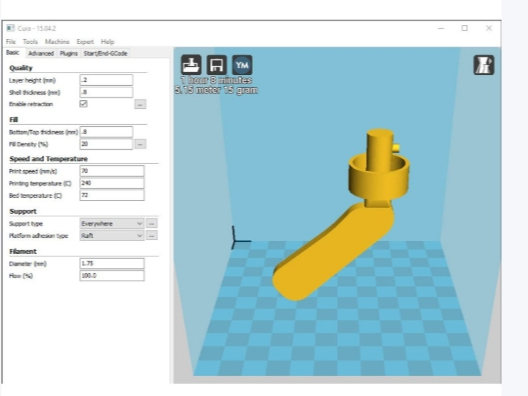
Task: Click the Layer height input field
Action: coord(106,80)
